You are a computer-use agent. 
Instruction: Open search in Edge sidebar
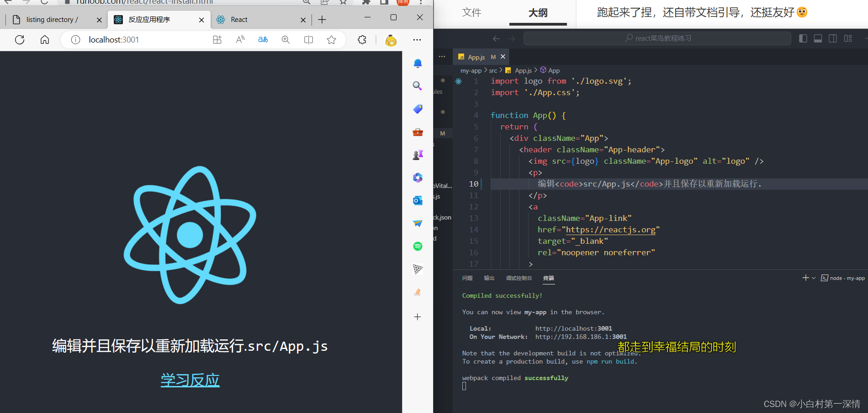click(418, 86)
